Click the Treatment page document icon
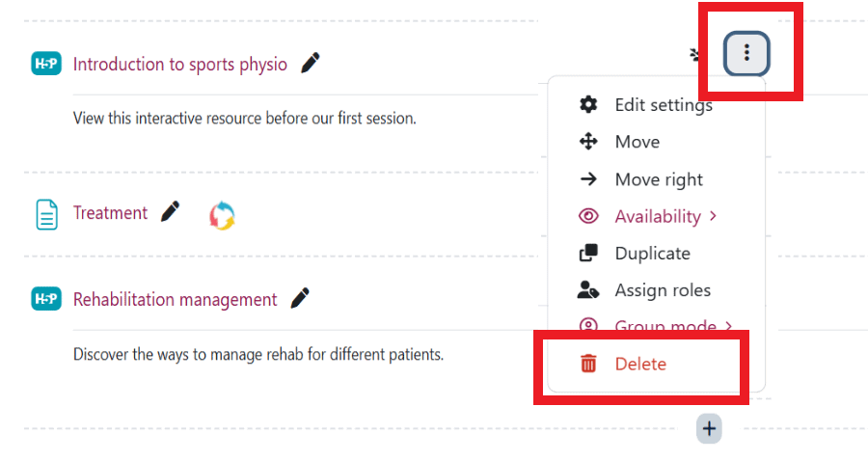Viewport: 868px width, 461px height. pyautogui.click(x=46, y=214)
